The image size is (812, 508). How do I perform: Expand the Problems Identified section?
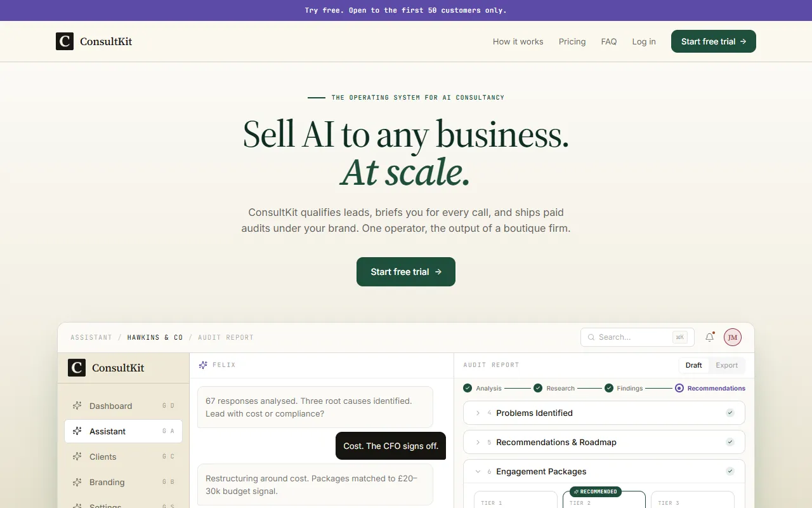pyautogui.click(x=604, y=413)
